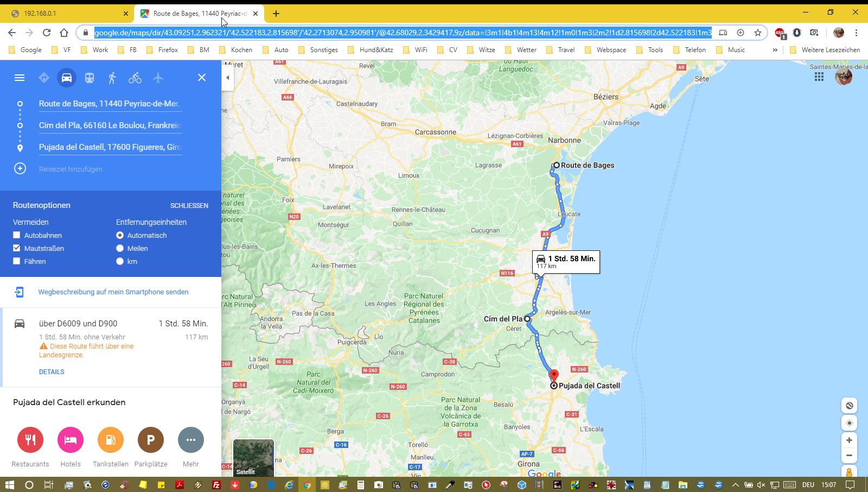Open a new browser tab
This screenshot has height=492, width=868.
pyautogui.click(x=276, y=14)
